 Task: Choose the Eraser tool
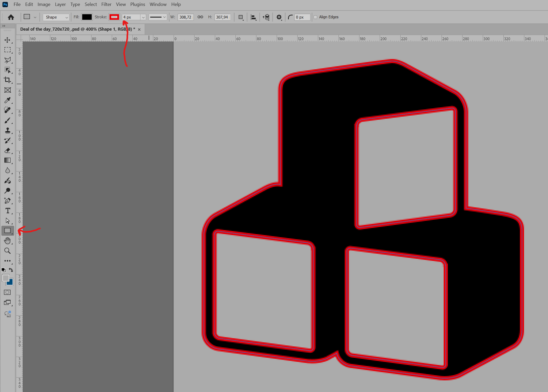7,150
